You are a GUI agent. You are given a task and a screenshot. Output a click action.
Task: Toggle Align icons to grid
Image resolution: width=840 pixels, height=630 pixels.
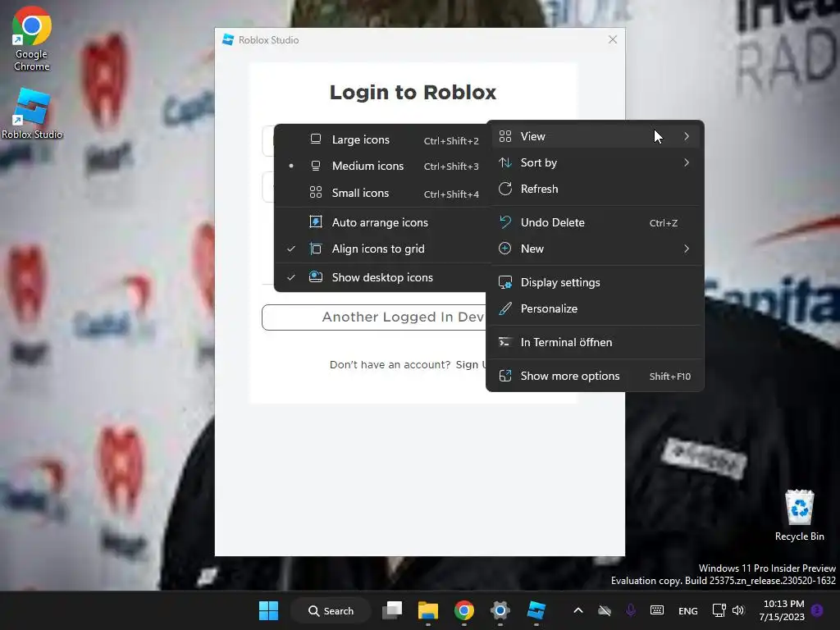(384, 249)
